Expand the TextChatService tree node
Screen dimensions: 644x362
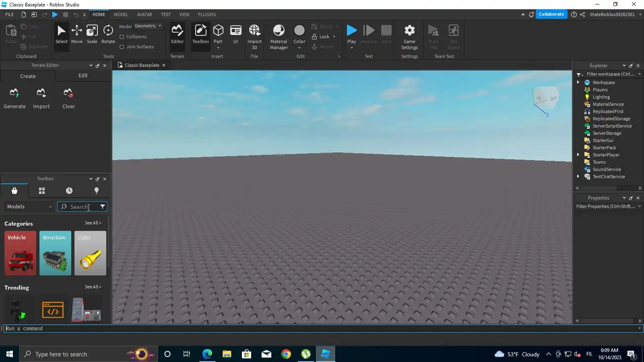[x=578, y=177]
